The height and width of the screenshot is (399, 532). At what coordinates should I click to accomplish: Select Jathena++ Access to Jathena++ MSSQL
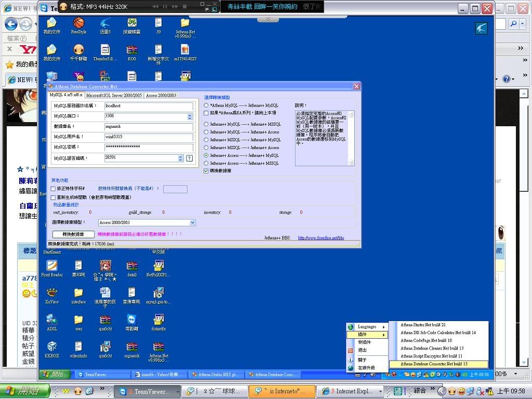point(206,163)
